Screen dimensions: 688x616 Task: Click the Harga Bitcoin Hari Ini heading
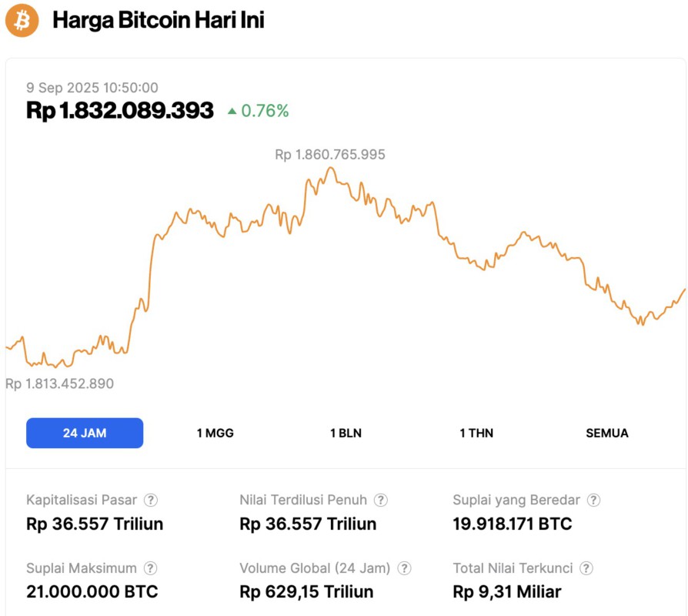click(x=159, y=20)
